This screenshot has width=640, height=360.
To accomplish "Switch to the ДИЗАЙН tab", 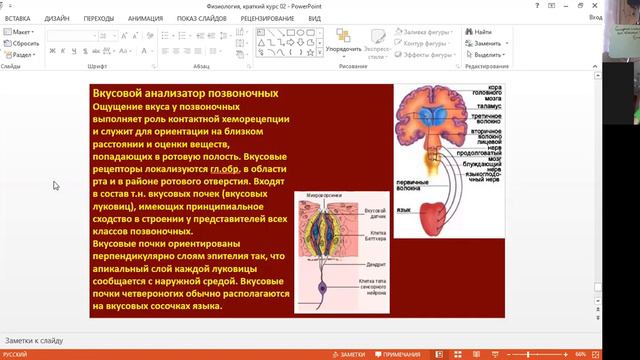I will [57, 18].
